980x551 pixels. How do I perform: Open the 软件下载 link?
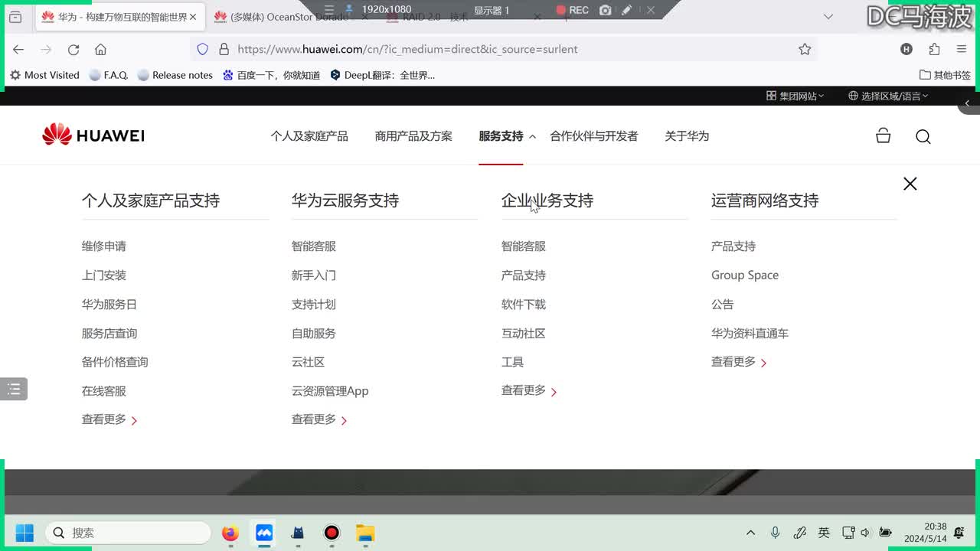[524, 305]
